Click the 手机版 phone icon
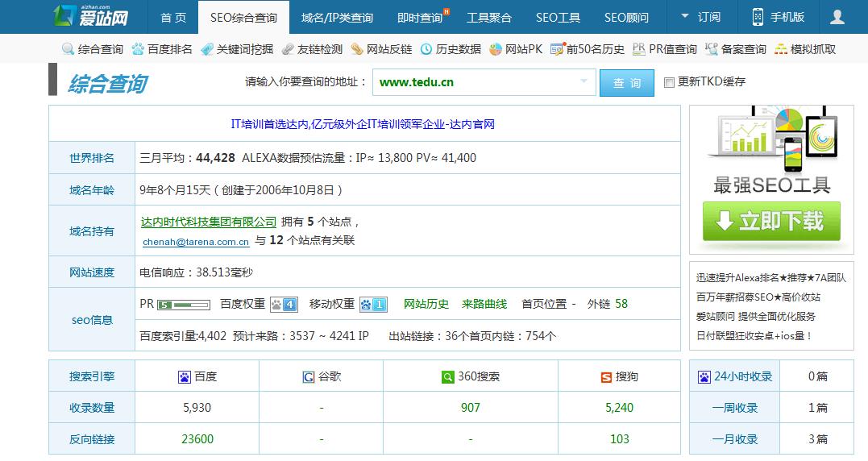The height and width of the screenshot is (461, 868). click(758, 17)
